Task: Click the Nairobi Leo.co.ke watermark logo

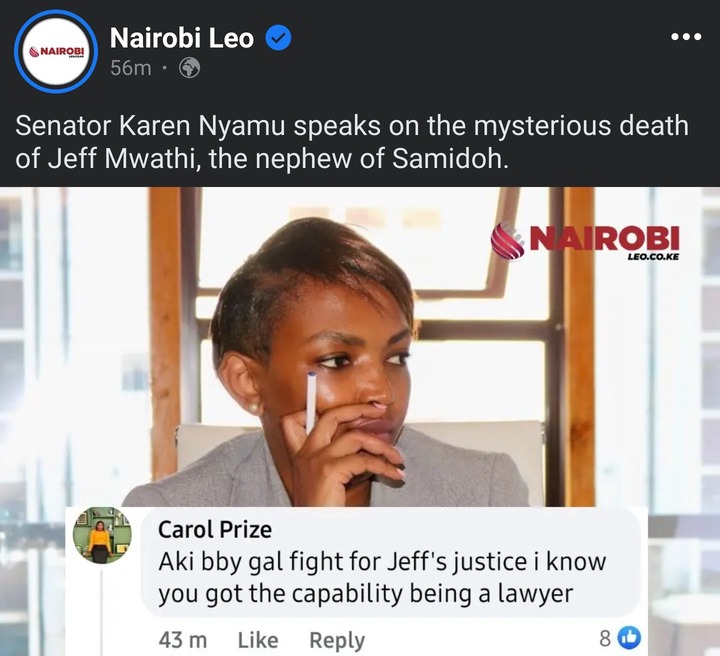Action: (x=585, y=242)
